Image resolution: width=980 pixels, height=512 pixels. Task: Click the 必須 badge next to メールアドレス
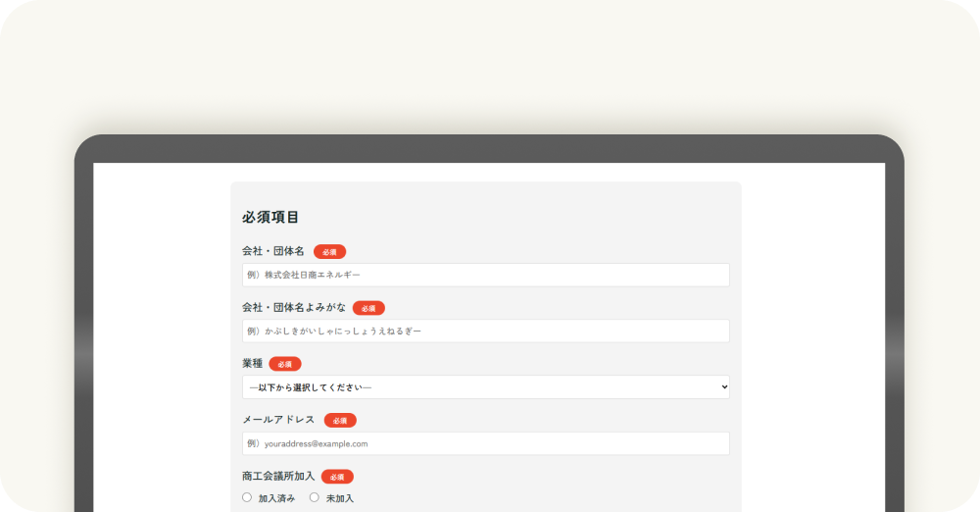click(340, 421)
